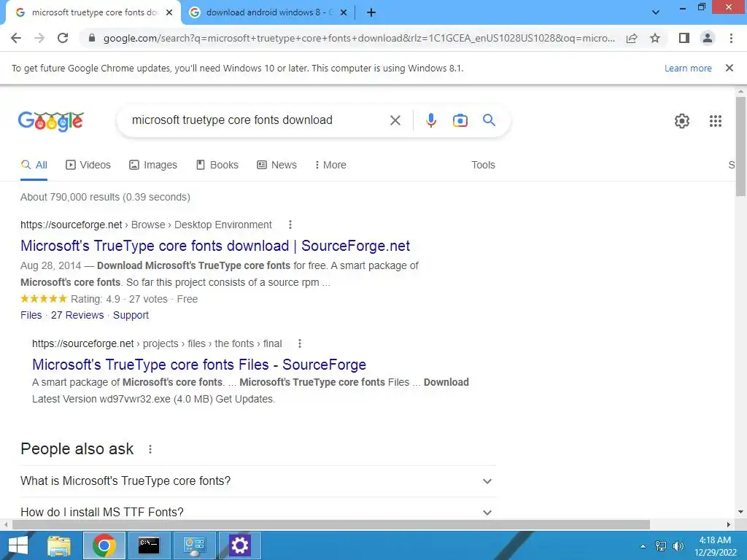This screenshot has width=747, height=560.
Task: Close the microsoft truetype core fonts tab
Action: pos(169,12)
